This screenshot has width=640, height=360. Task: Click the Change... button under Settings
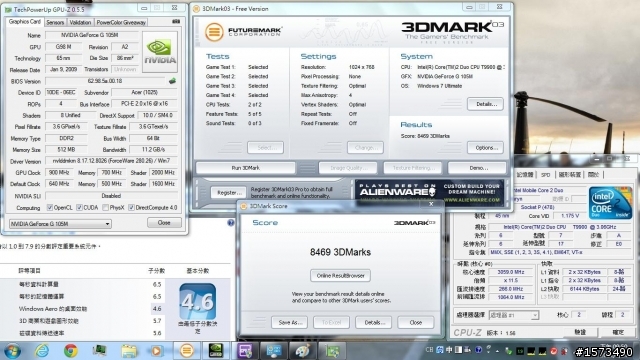365,148
